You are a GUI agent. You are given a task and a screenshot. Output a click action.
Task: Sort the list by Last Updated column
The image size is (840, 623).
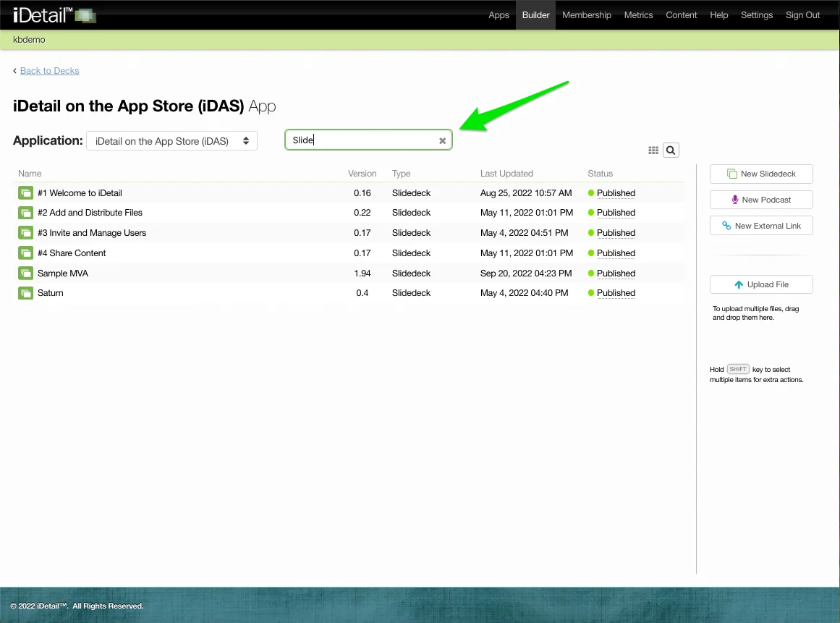coord(506,174)
